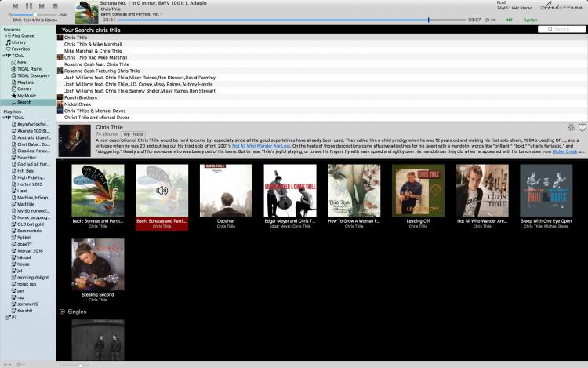The height and width of the screenshot is (368, 588).
Task: Open How To Grow A Woman album
Action: click(x=354, y=191)
